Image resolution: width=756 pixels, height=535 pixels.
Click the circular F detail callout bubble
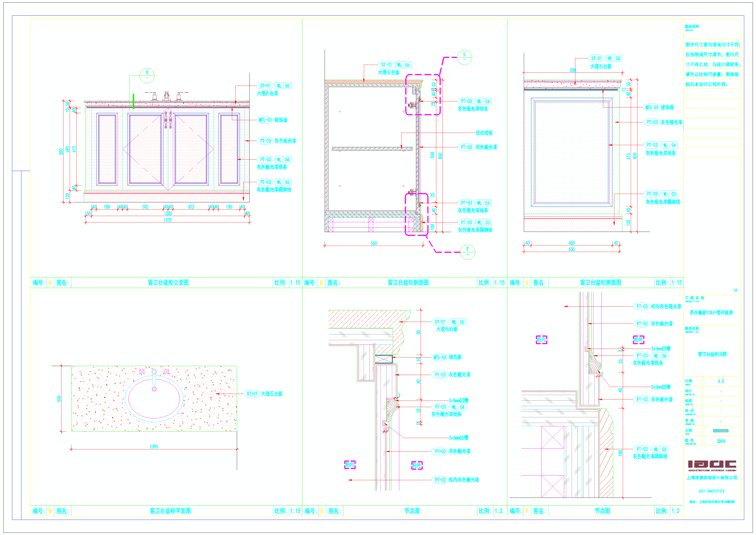tap(467, 252)
